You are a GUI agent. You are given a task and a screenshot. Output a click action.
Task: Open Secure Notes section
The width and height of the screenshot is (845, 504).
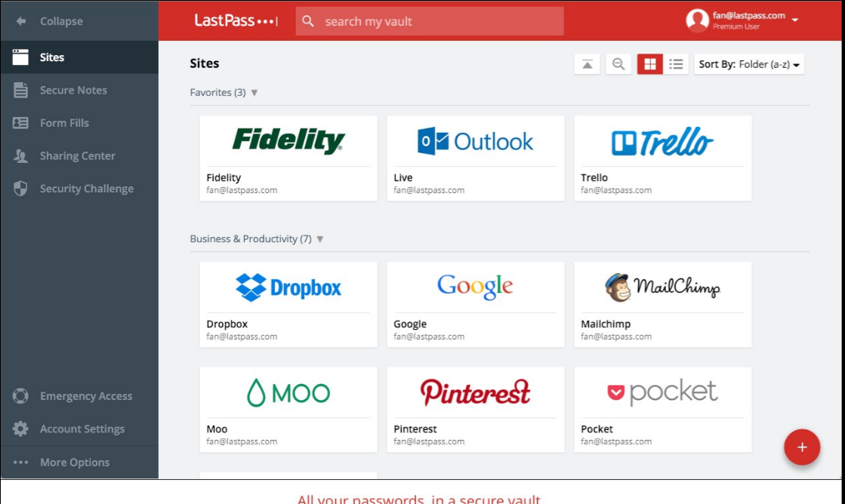point(79,90)
